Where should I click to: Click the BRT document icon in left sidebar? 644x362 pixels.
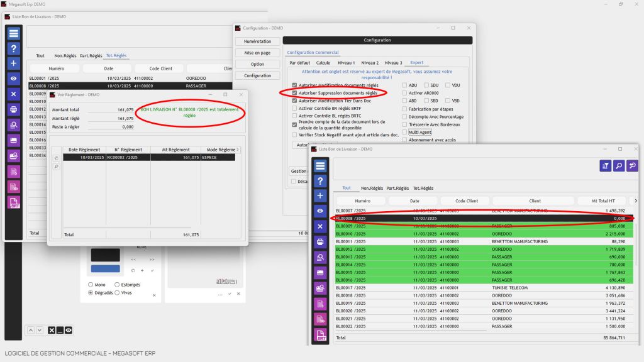coord(14,202)
